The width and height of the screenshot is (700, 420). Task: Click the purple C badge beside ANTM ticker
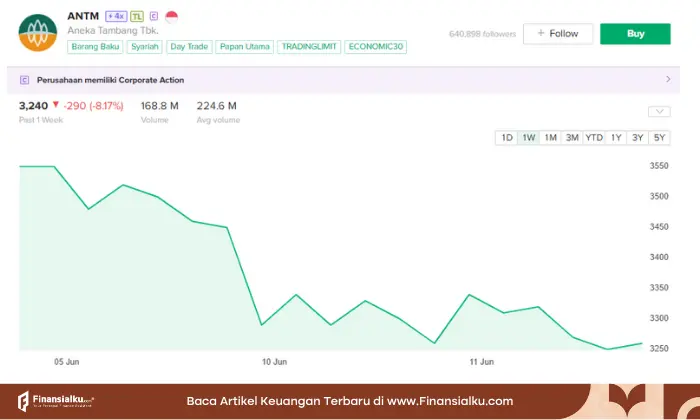click(x=154, y=16)
